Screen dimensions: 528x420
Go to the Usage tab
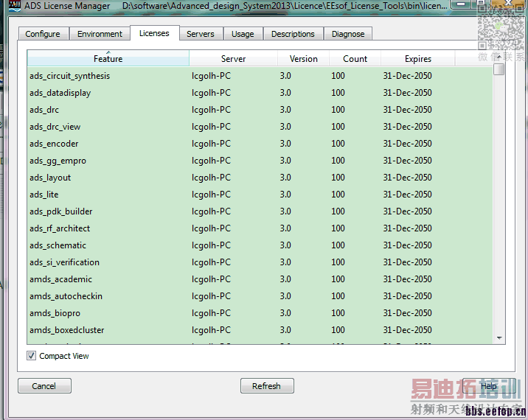243,34
